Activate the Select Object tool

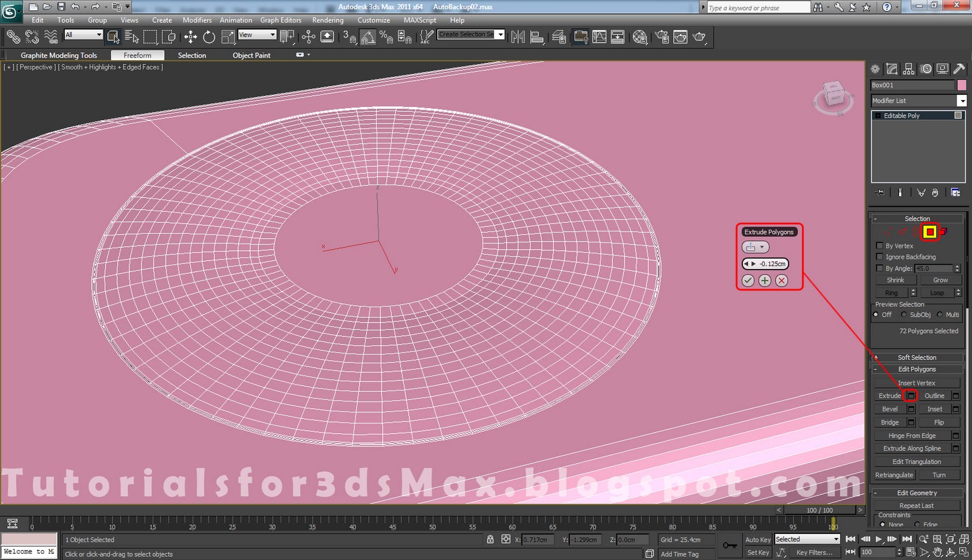pyautogui.click(x=113, y=37)
